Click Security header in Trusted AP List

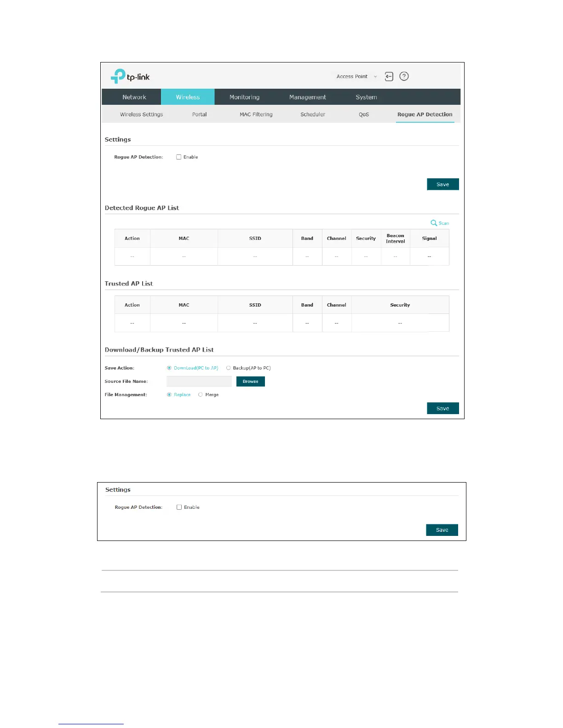[400, 305]
